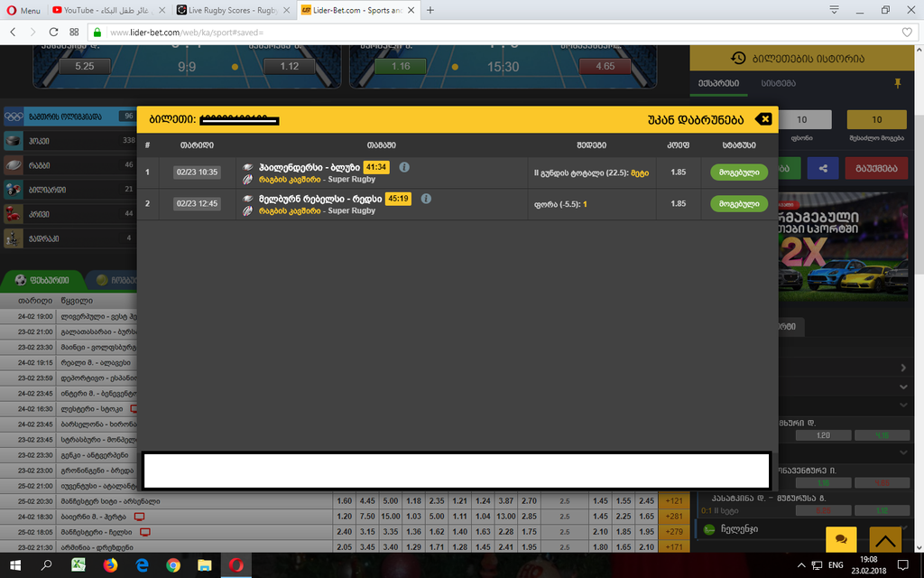
Task: Select რაგბი rugby sport icon
Action: [13, 165]
